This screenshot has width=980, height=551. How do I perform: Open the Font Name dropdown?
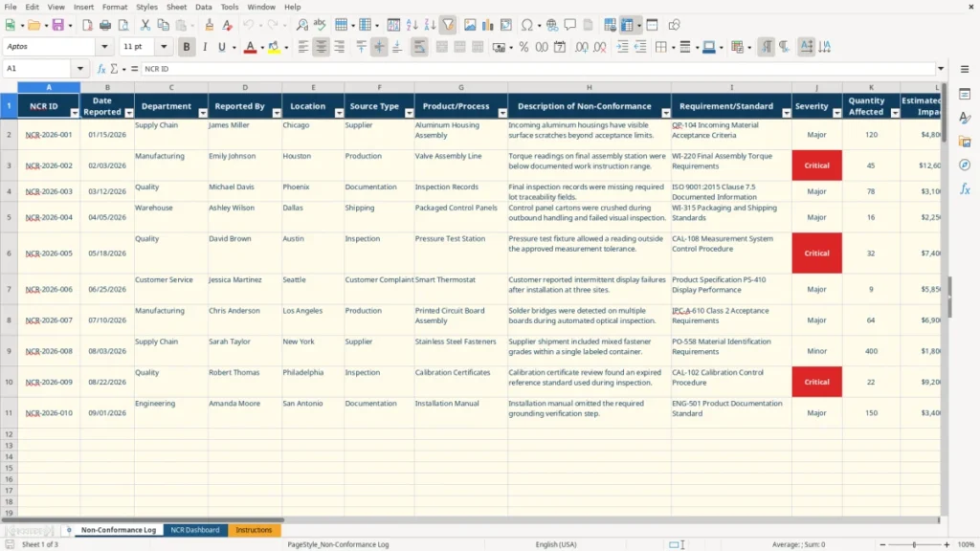[104, 46]
